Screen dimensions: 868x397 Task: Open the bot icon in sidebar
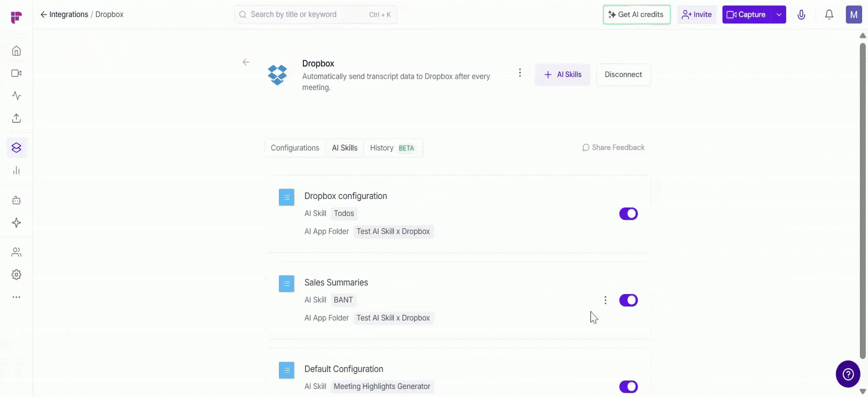click(x=16, y=200)
